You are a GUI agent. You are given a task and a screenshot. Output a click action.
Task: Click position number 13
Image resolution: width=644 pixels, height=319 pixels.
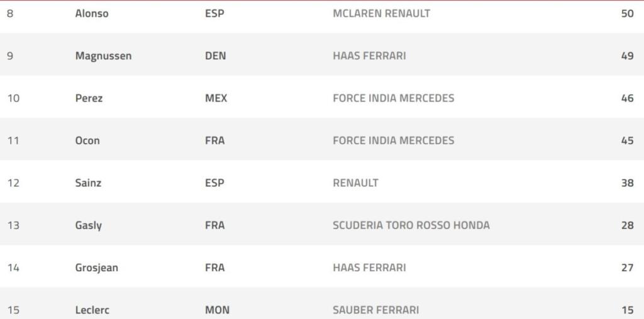[x=14, y=225]
